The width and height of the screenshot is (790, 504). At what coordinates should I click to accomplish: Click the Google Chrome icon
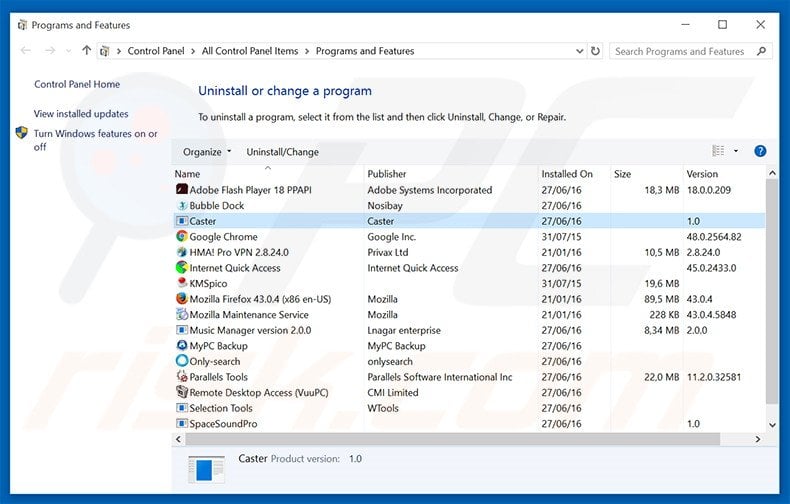click(181, 236)
